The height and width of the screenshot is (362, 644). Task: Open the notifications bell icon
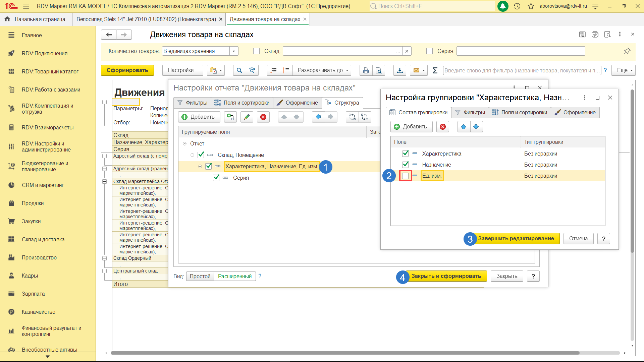tap(502, 6)
